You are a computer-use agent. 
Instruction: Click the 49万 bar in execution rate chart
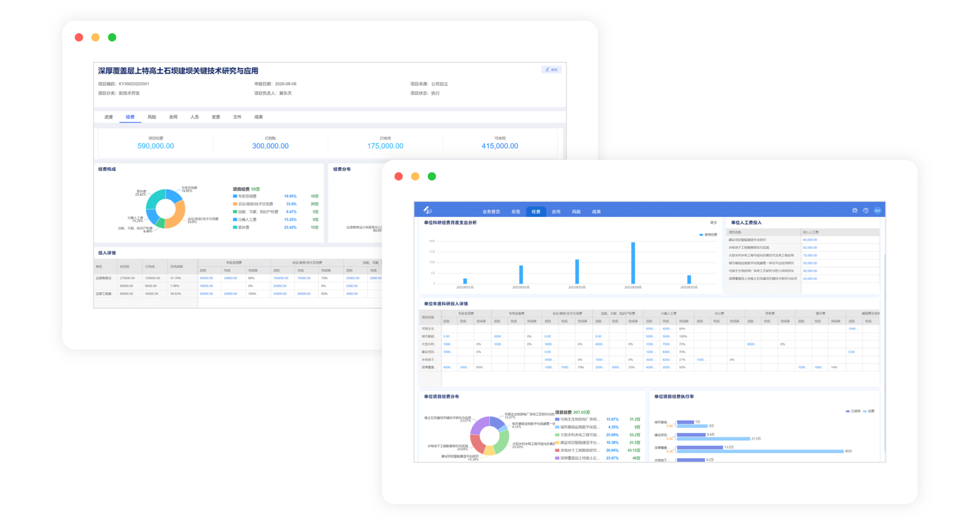point(760,451)
